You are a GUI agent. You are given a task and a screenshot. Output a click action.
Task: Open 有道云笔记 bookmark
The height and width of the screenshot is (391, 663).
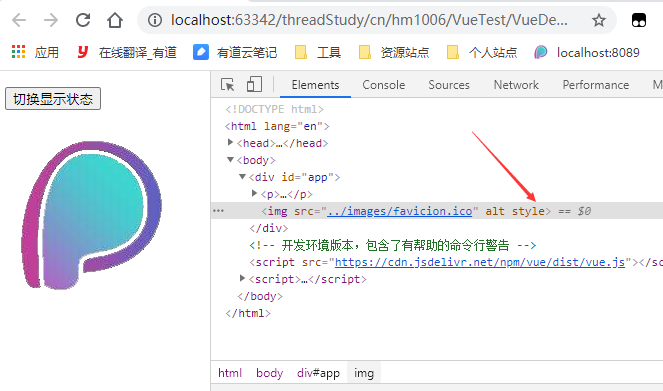[x=235, y=52]
